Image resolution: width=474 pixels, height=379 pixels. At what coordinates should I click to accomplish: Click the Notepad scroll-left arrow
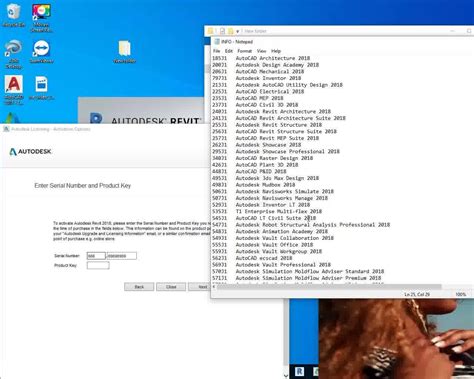[214, 287]
